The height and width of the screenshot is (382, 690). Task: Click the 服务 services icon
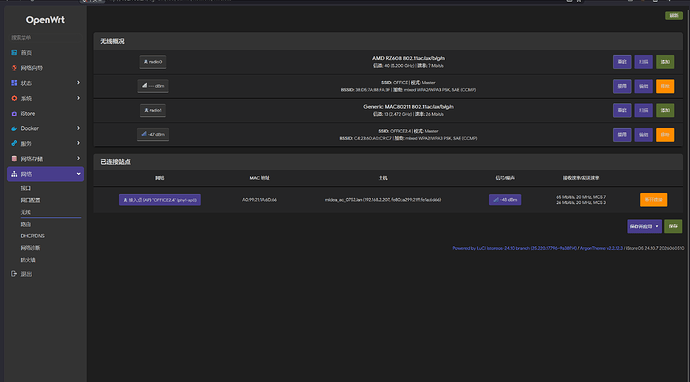coord(14,143)
